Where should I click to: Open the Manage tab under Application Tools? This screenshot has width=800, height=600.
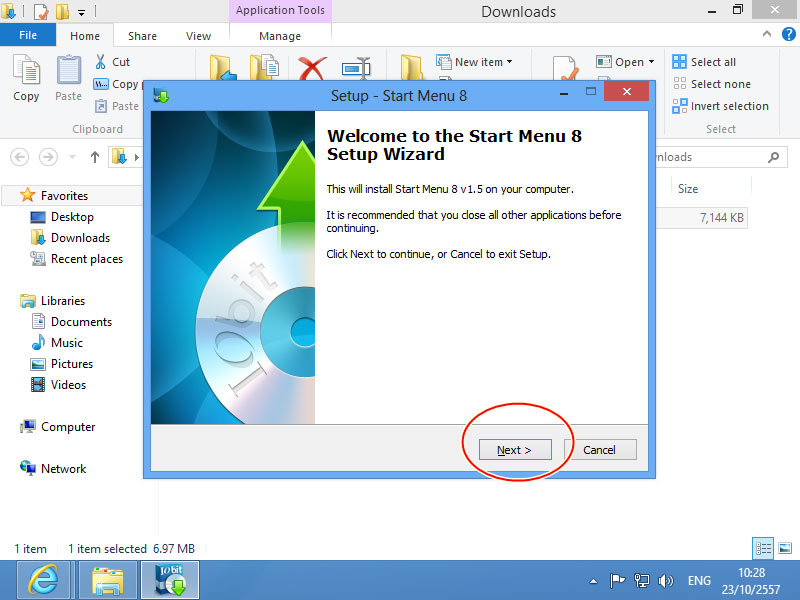click(280, 36)
